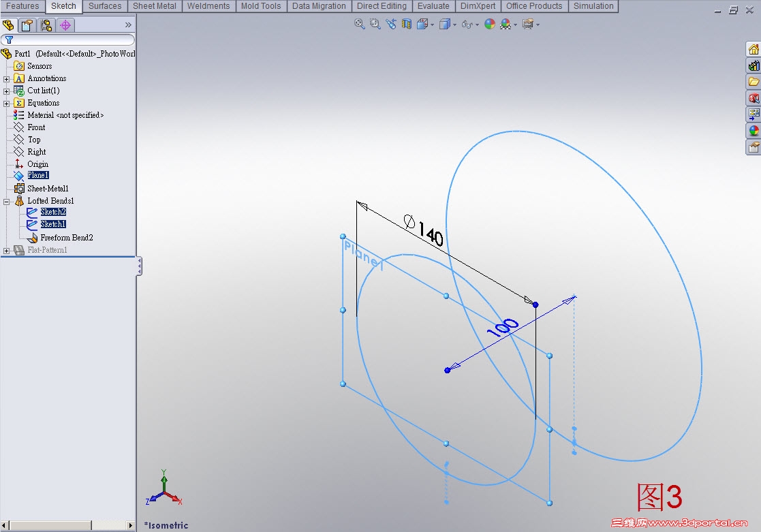
Task: Open the Data Migration tab
Action: coord(319,6)
